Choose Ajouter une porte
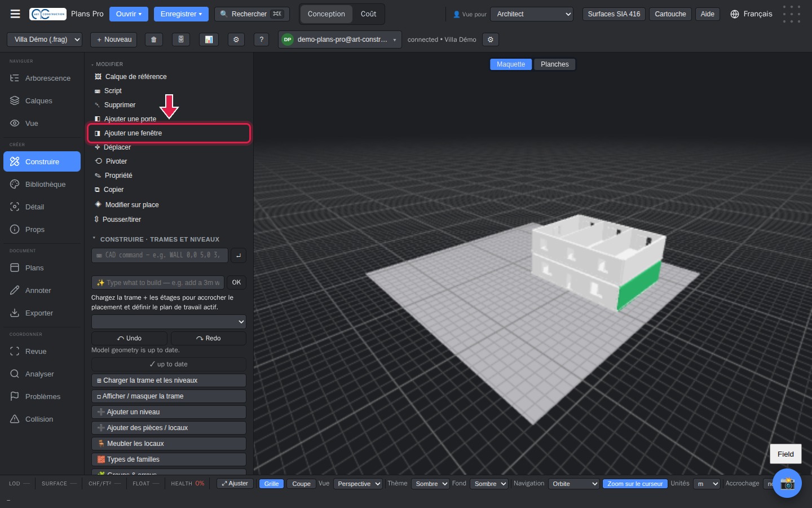The height and width of the screenshot is (508, 812). 169,119
